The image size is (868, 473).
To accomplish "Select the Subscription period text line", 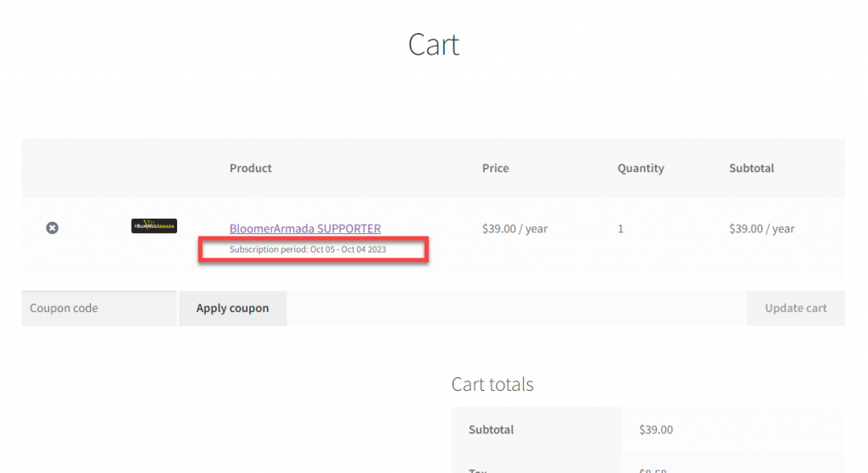I will (308, 249).
